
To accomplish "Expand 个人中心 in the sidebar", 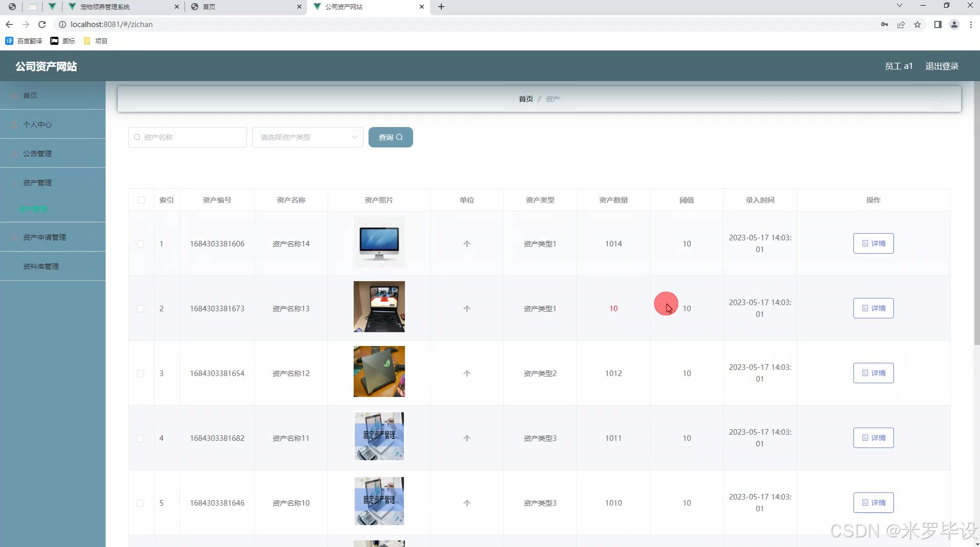I will pos(53,125).
